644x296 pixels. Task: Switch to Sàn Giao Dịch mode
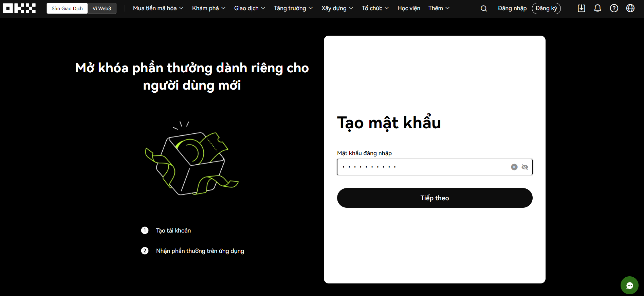click(67, 8)
